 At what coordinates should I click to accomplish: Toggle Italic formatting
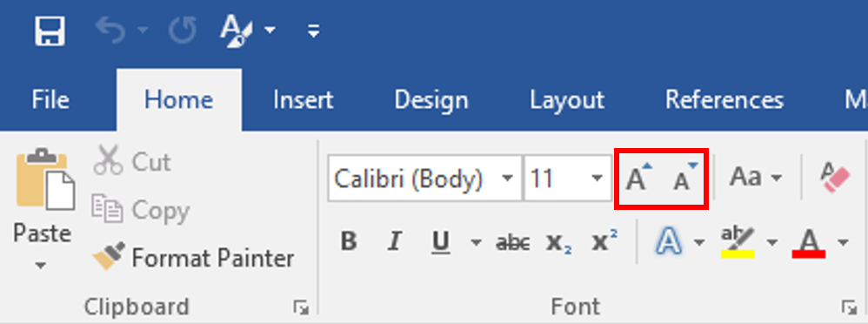pyautogui.click(x=394, y=241)
